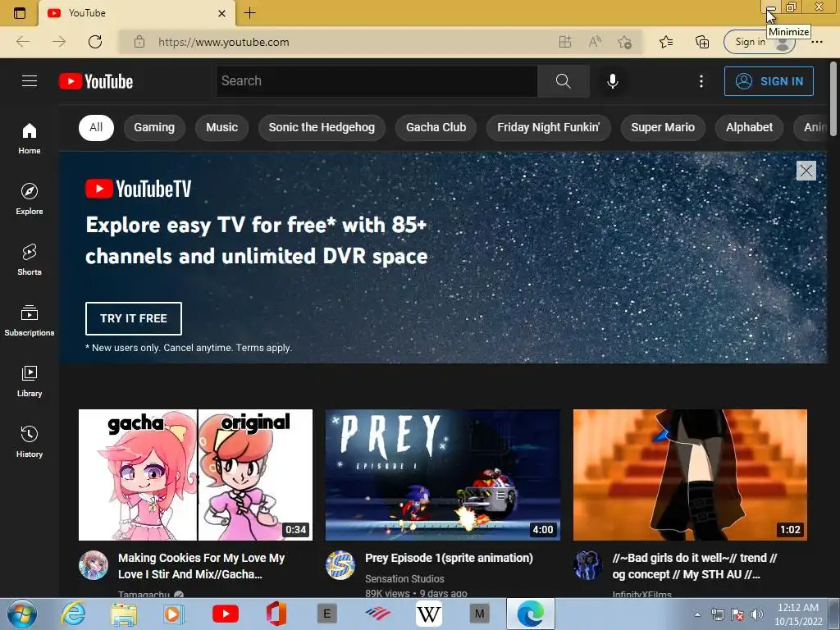Select the All filter chip
The height and width of the screenshot is (630, 840).
coord(97,127)
